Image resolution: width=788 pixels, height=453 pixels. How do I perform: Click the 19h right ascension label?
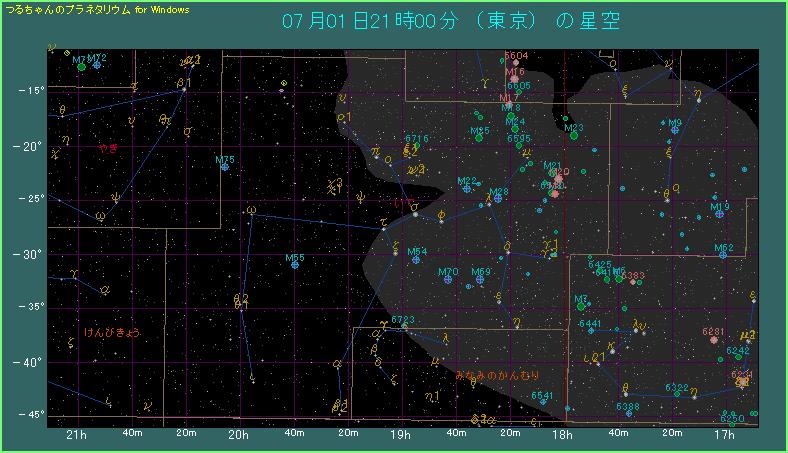coord(400,435)
